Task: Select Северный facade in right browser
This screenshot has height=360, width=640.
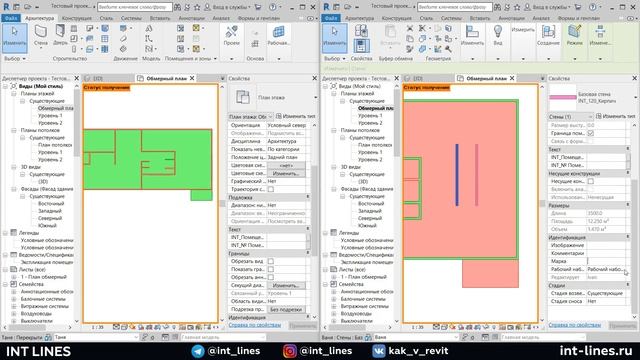Action: 370,218
